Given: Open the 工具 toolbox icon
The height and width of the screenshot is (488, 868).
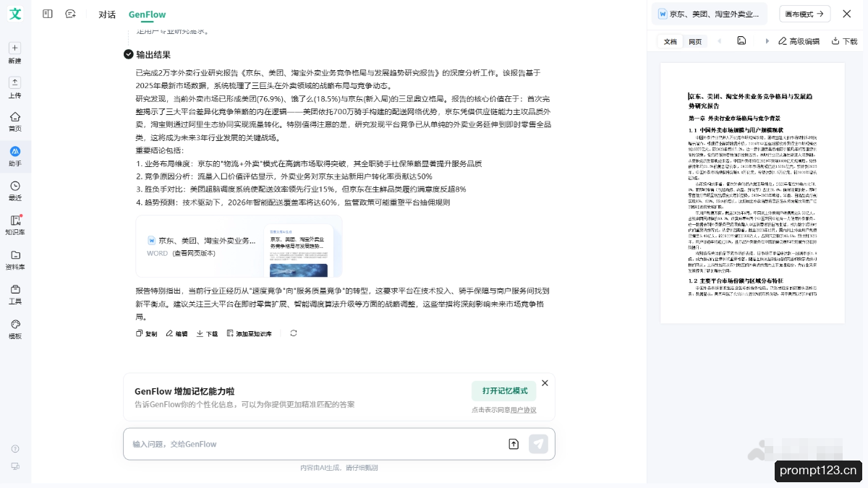Looking at the screenshot, I should point(15,289).
